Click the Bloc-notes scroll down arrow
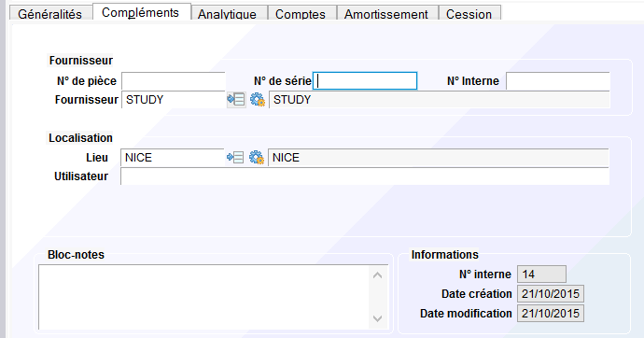The image size is (644, 338). pos(377,318)
